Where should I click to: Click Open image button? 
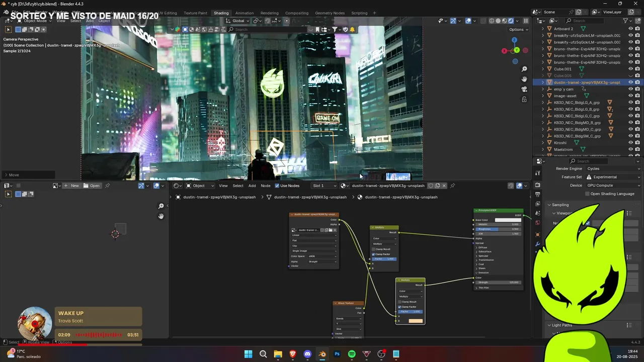[92, 186]
